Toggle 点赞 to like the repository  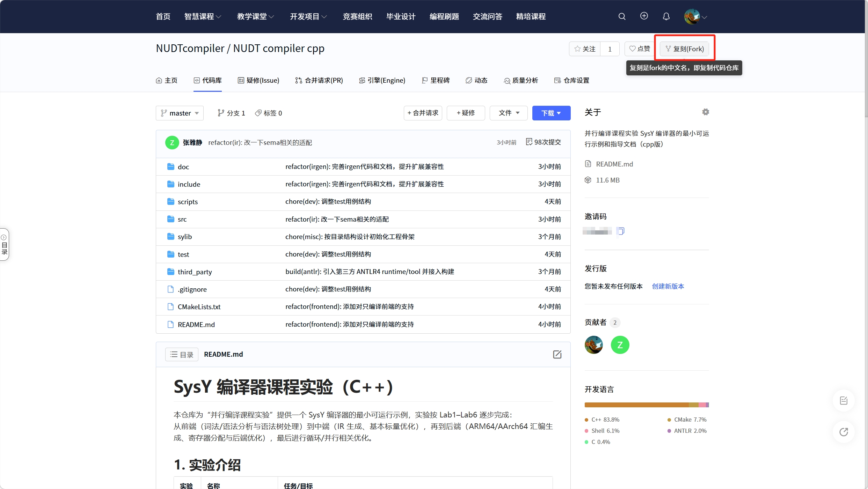[x=639, y=49]
